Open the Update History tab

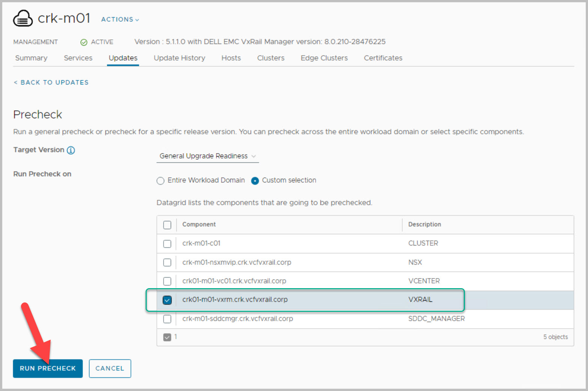point(179,58)
